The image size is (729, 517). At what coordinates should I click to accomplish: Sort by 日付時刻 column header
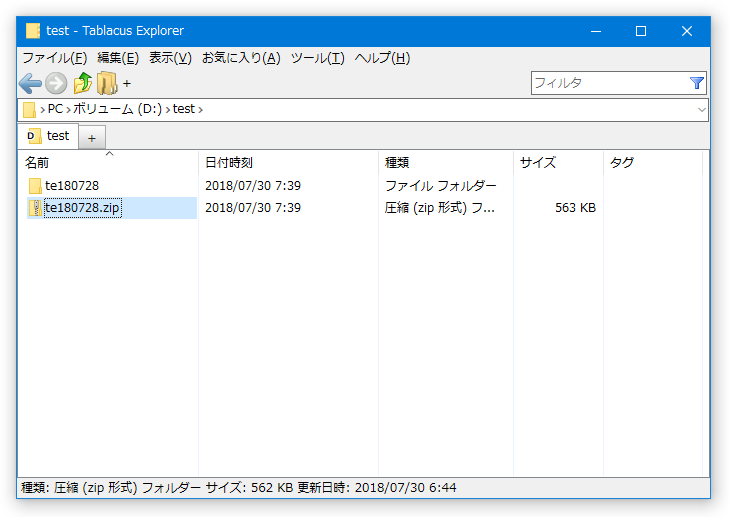coord(288,163)
